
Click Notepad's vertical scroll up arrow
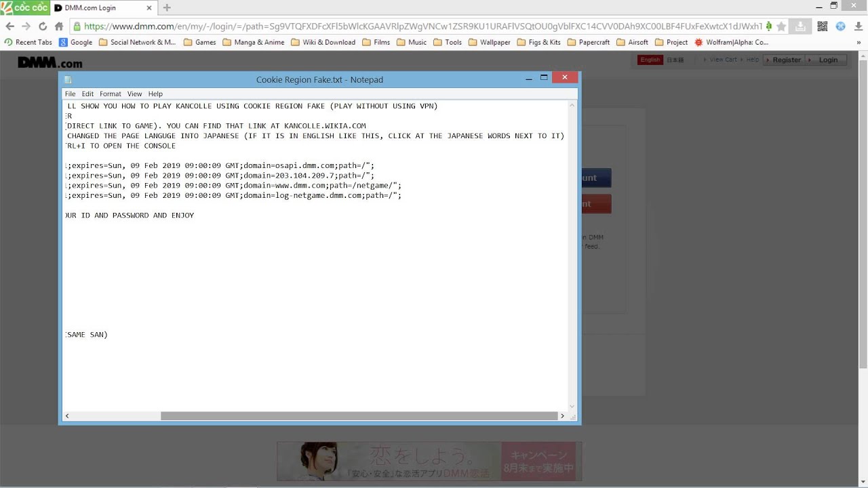click(572, 105)
